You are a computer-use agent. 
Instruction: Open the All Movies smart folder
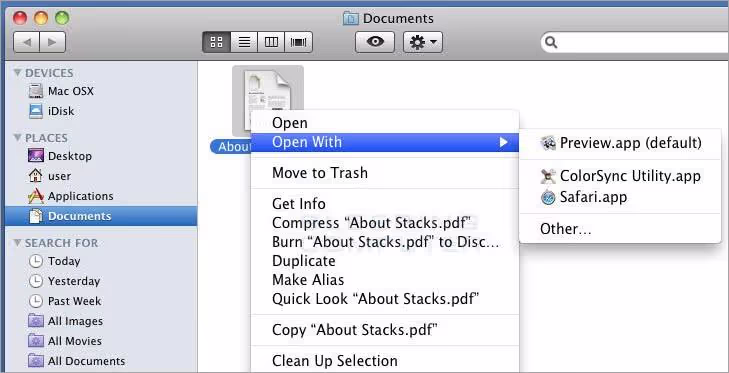click(x=101, y=341)
